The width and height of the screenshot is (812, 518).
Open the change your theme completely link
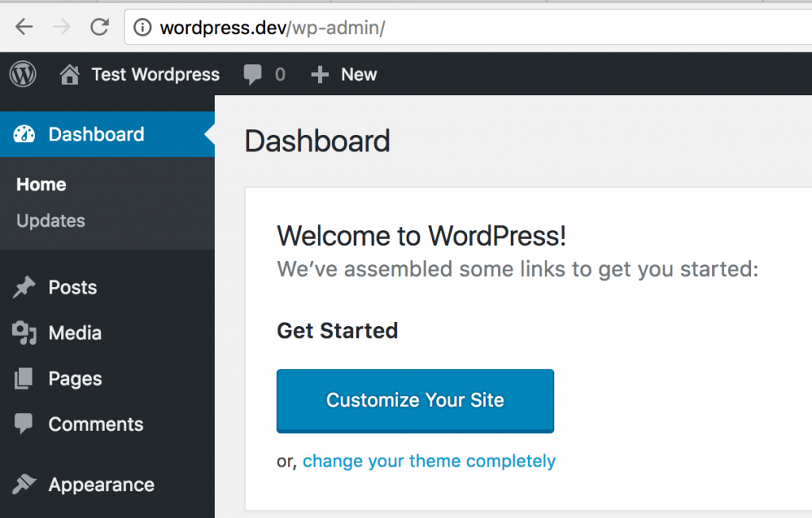[429, 460]
